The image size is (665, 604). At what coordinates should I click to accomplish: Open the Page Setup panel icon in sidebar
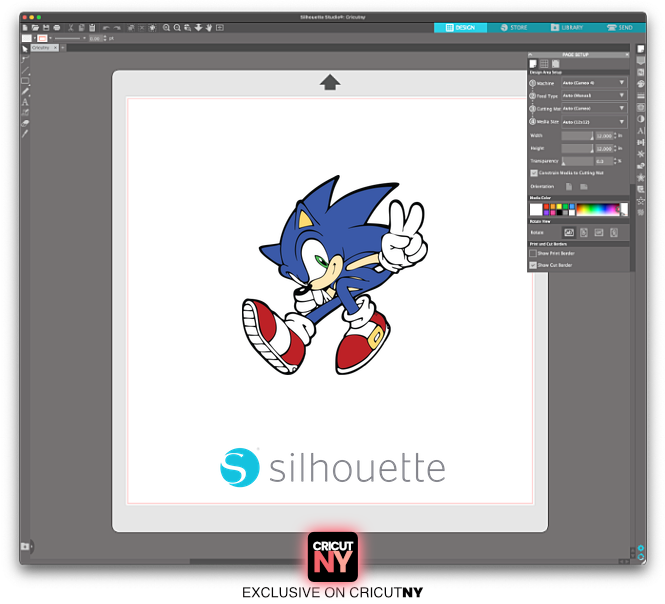click(x=640, y=49)
